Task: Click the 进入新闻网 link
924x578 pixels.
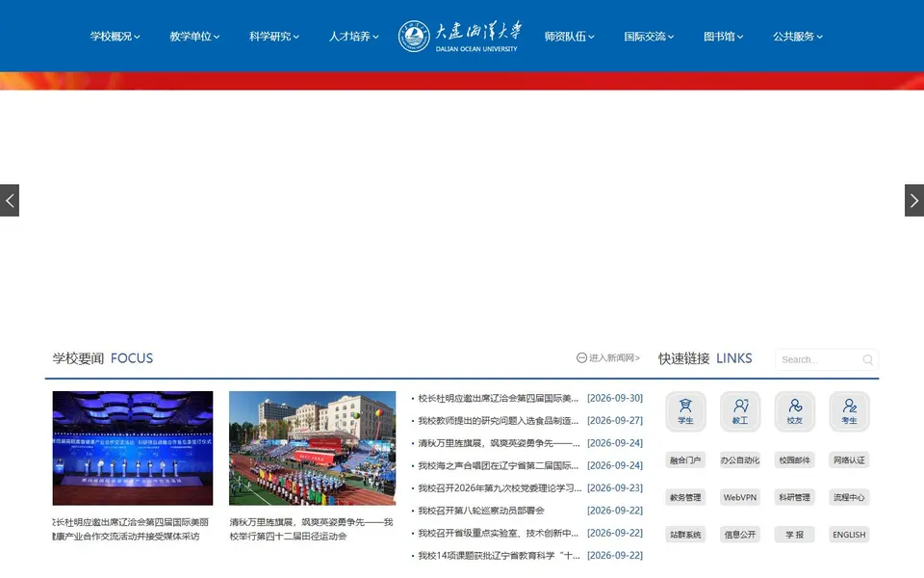Action: [x=608, y=358]
